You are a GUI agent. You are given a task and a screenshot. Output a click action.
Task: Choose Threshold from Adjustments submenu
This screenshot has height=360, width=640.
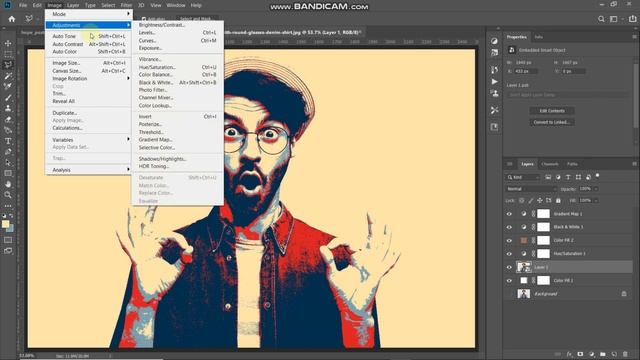(x=177, y=132)
